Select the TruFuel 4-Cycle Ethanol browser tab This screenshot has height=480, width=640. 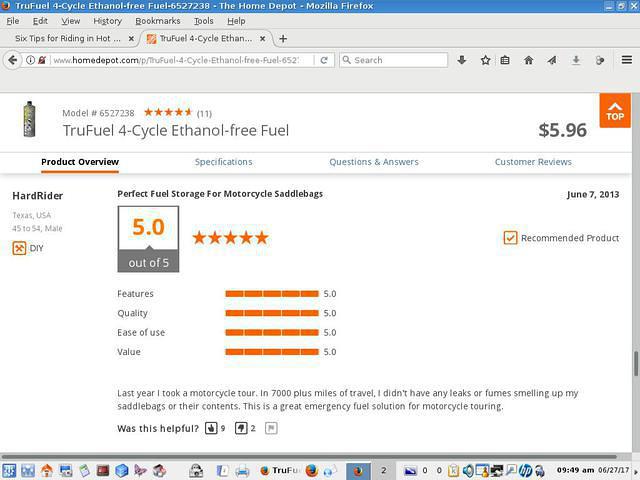(205, 38)
